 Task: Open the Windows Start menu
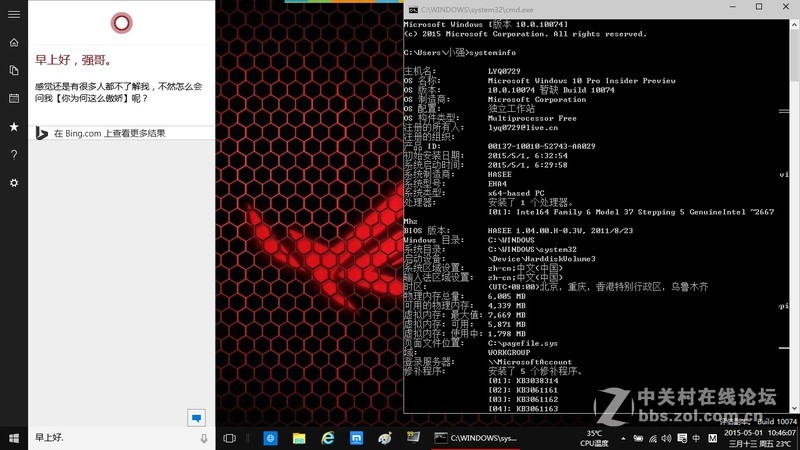(x=14, y=438)
